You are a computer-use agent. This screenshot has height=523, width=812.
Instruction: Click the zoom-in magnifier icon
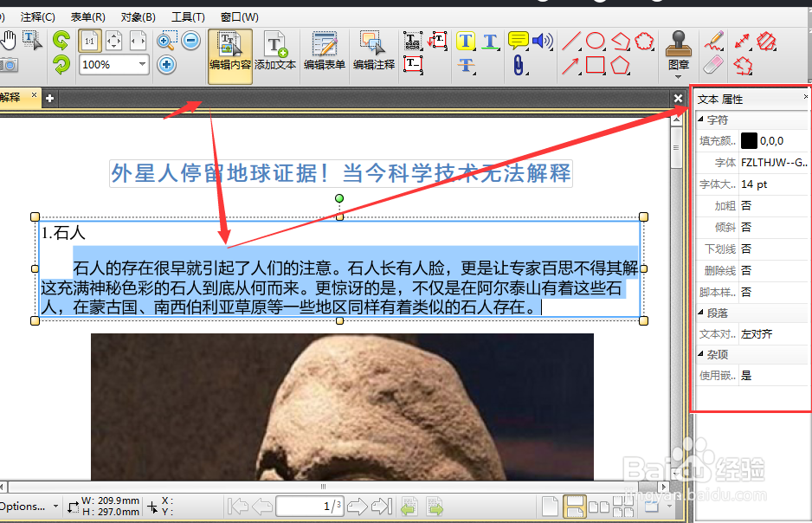tap(165, 40)
